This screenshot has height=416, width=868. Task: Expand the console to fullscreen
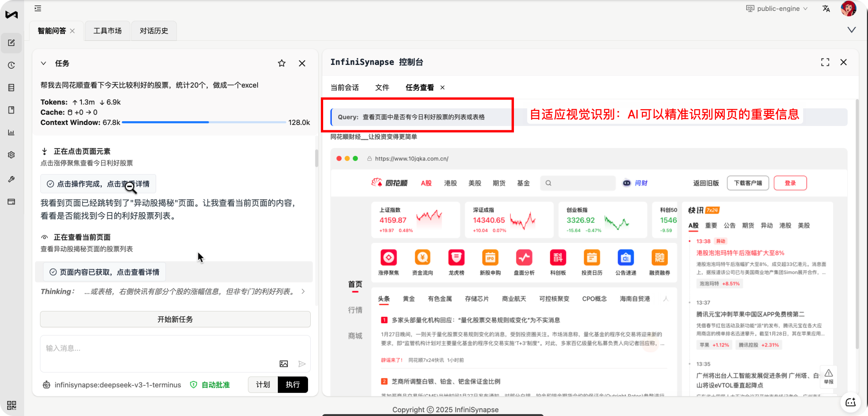(825, 62)
